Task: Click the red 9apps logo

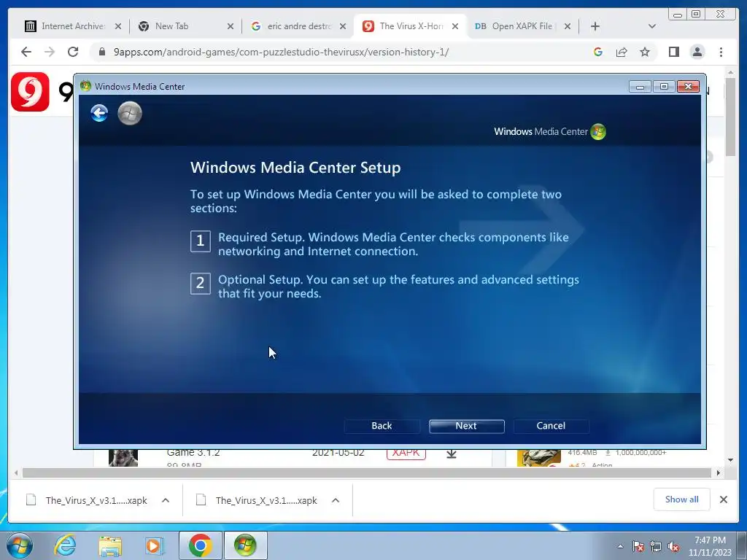Action: click(30, 92)
